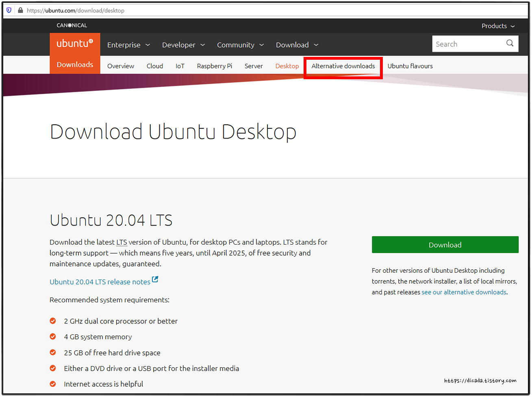Click the green Download button
Screen dimensions: 532x397
tap(445, 245)
